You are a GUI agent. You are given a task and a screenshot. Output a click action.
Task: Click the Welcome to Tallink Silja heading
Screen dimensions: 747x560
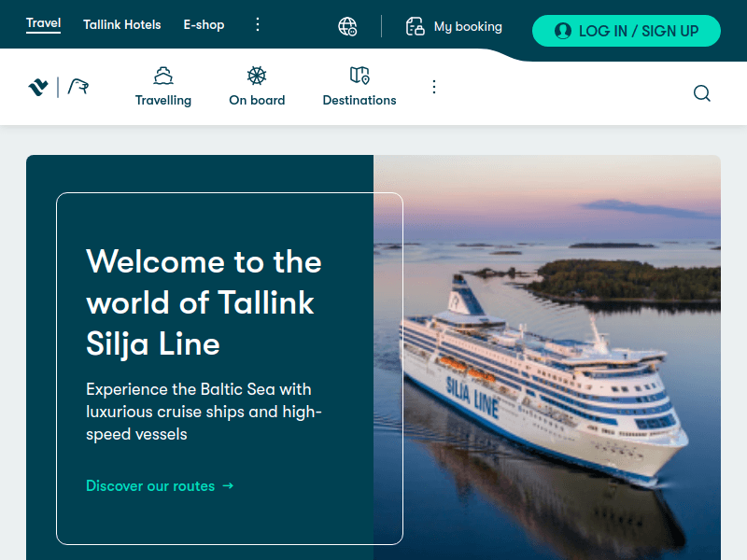click(204, 303)
